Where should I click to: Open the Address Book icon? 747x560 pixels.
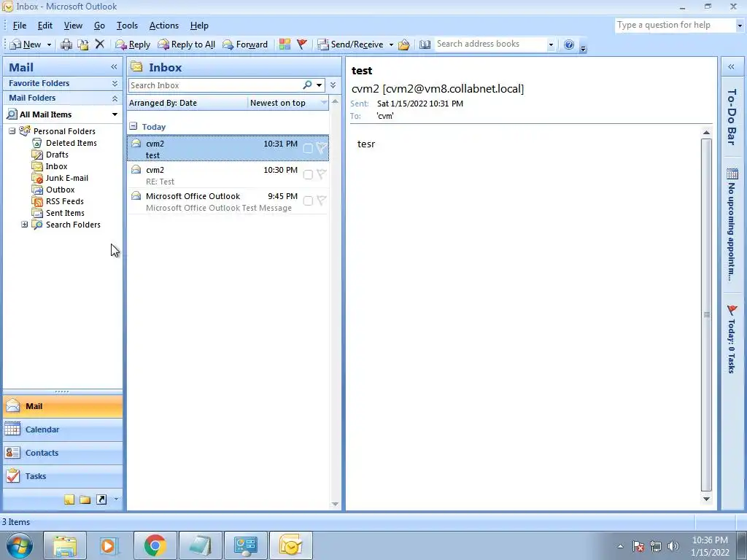coord(425,44)
